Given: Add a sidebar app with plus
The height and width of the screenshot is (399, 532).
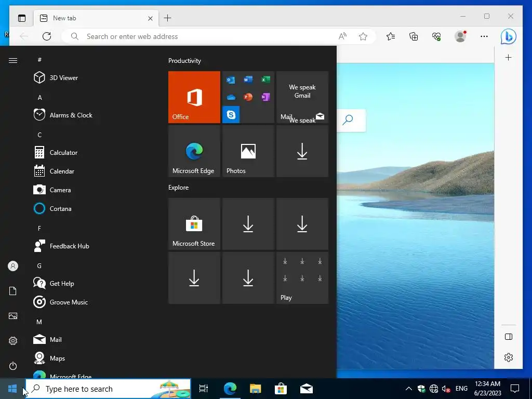Looking at the screenshot, I should tap(508, 57).
